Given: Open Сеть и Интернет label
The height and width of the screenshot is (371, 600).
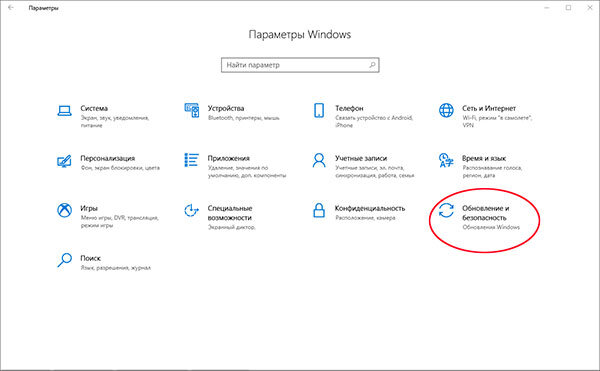Looking at the screenshot, I should tap(489, 108).
